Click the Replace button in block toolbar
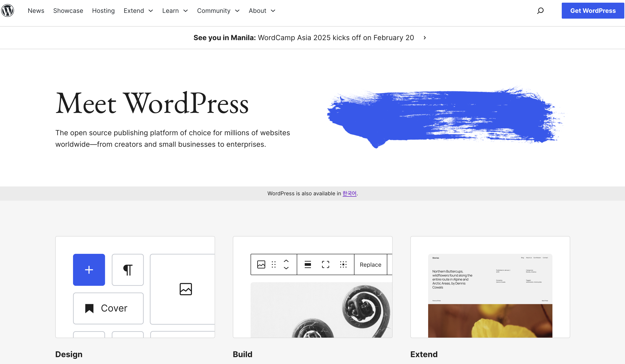625x364 pixels. tap(370, 264)
